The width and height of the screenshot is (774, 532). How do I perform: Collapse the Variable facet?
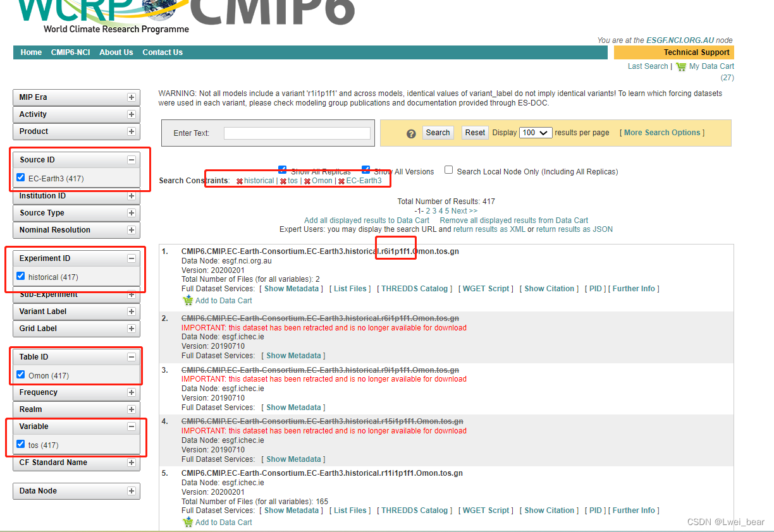tap(131, 426)
